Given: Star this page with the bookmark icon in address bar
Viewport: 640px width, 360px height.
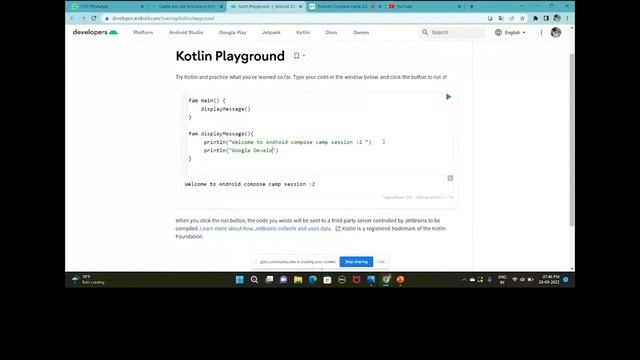Looking at the screenshot, I should [x=522, y=18].
